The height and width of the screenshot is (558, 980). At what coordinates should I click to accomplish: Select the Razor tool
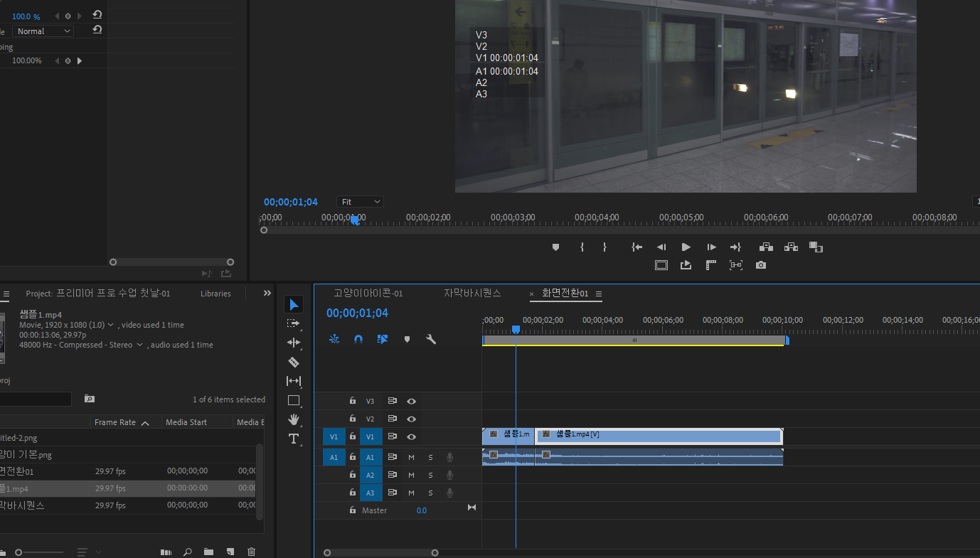coord(294,362)
